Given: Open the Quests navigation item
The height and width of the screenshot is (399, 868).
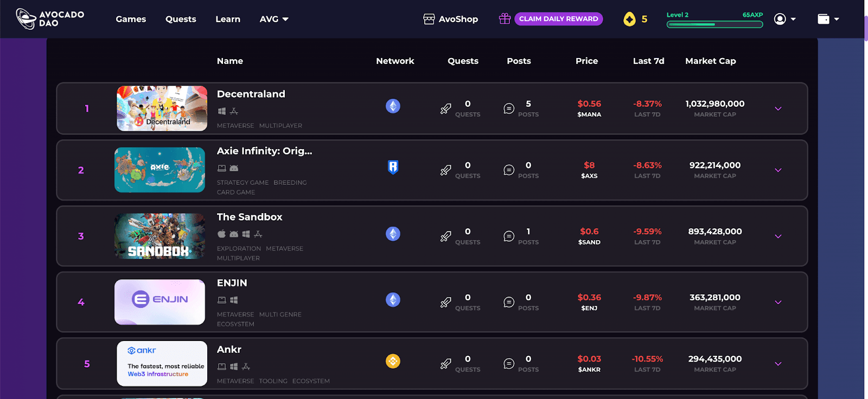Looking at the screenshot, I should point(181,19).
